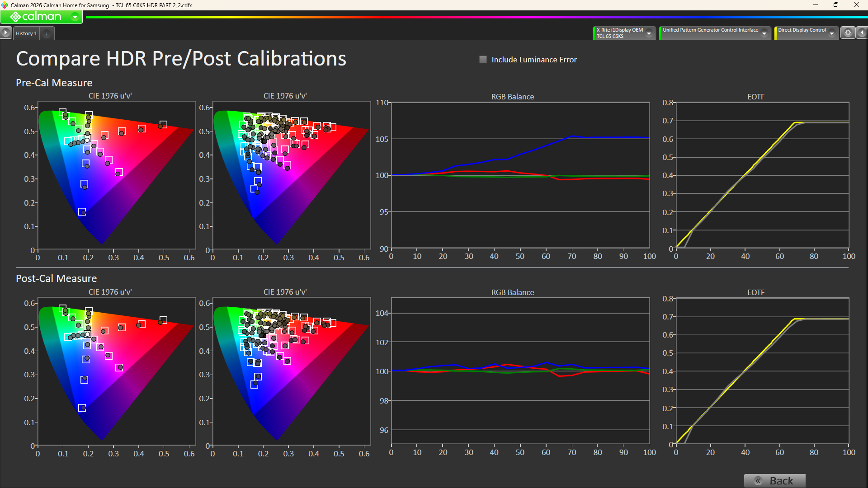The width and height of the screenshot is (868, 488).
Task: Switch to the History 1 tab
Action: (26, 33)
